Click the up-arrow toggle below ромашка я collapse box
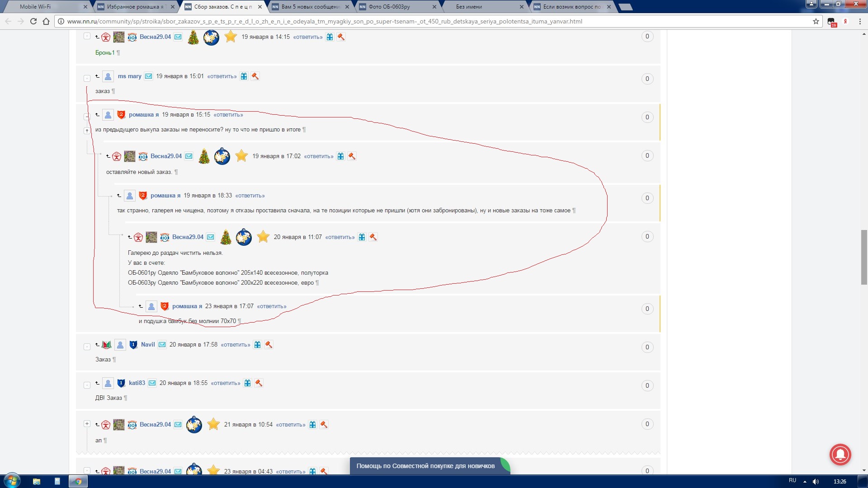The height and width of the screenshot is (488, 868). (87, 131)
